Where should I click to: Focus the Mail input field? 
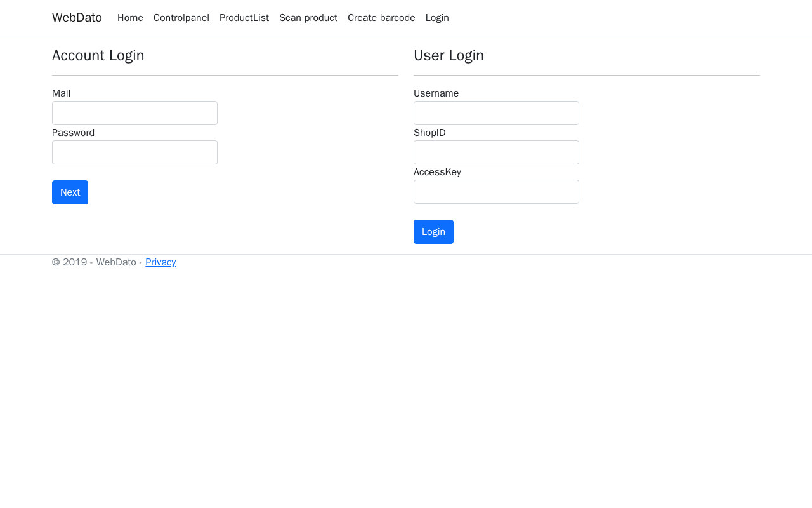pyautogui.click(x=134, y=113)
